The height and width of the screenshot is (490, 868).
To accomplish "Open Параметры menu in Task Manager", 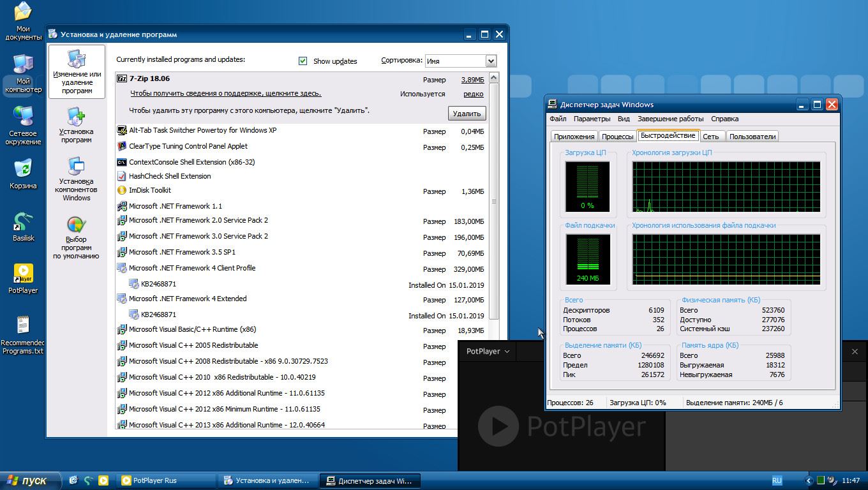I will pos(592,119).
